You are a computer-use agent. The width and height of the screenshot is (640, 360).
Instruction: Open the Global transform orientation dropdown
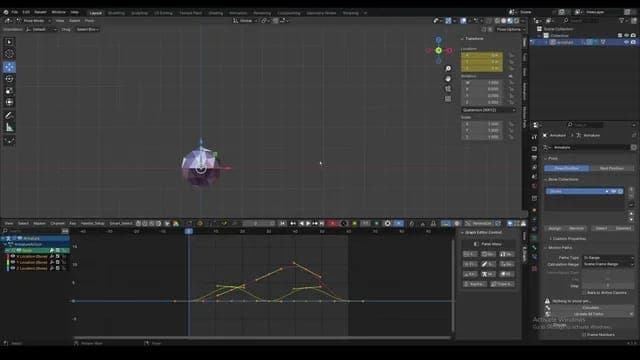pos(244,20)
